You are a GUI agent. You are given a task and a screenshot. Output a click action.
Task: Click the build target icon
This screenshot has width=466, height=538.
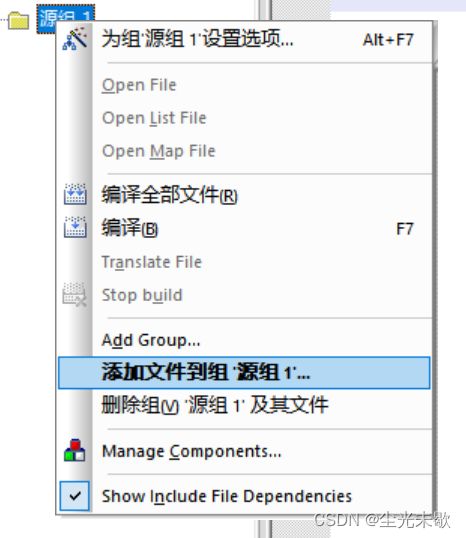point(75,227)
